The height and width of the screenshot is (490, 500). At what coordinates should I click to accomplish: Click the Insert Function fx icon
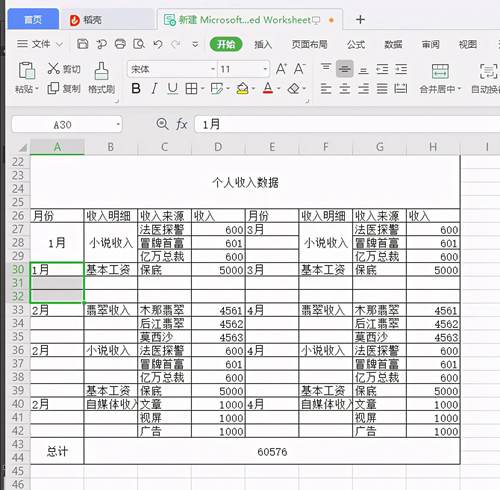(x=181, y=124)
